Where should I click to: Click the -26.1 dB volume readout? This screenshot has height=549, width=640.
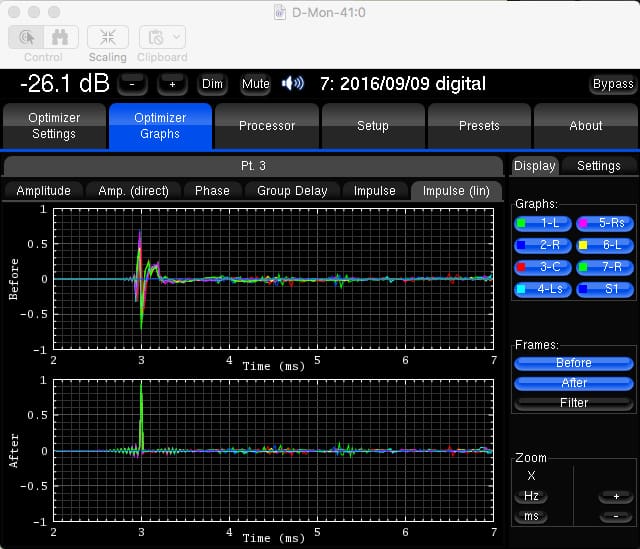coord(65,84)
